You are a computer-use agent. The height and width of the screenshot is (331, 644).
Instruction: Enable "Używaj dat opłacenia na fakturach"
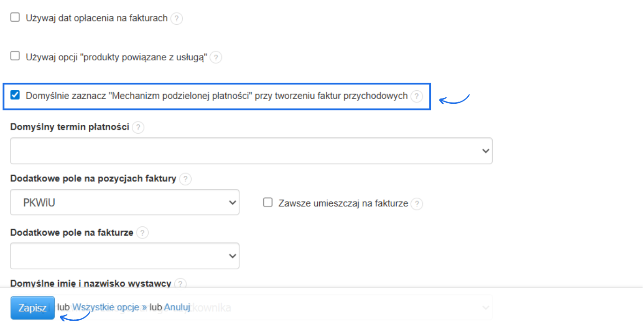14,17
